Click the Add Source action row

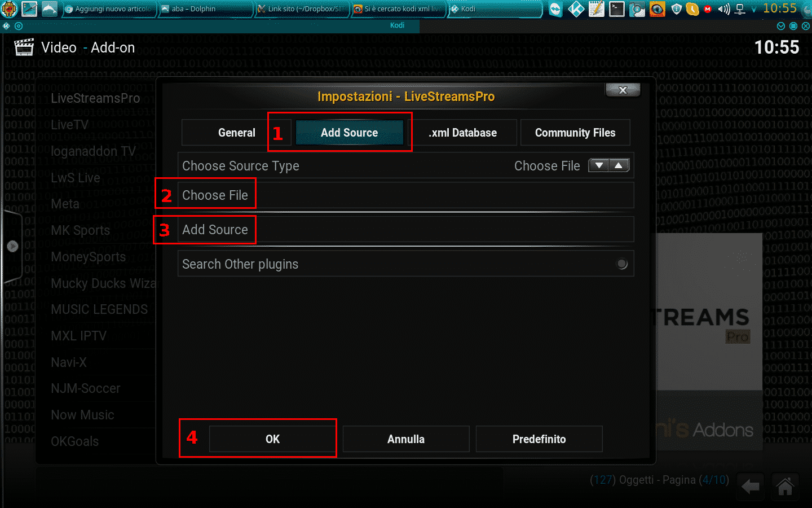point(406,230)
